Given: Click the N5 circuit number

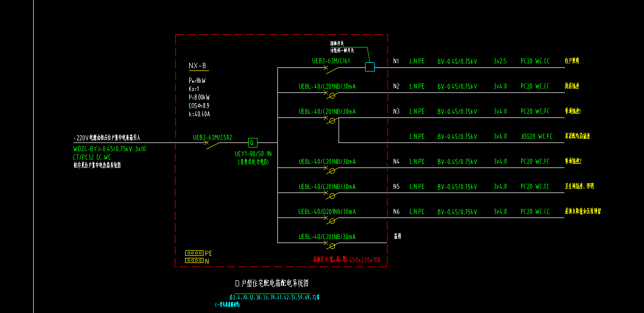Looking at the screenshot, I should coord(396,186).
